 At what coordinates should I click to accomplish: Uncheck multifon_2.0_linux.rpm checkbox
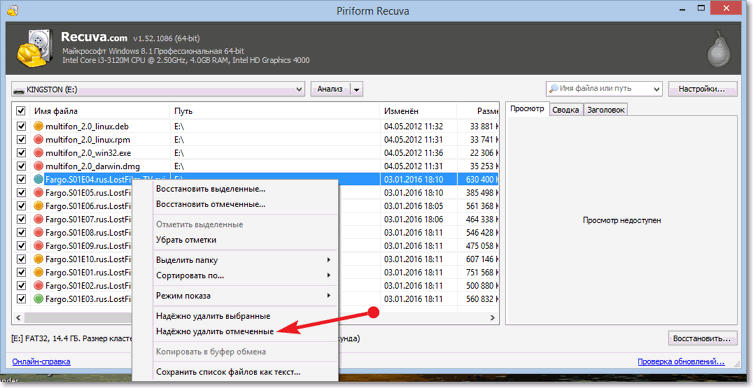pos(21,140)
